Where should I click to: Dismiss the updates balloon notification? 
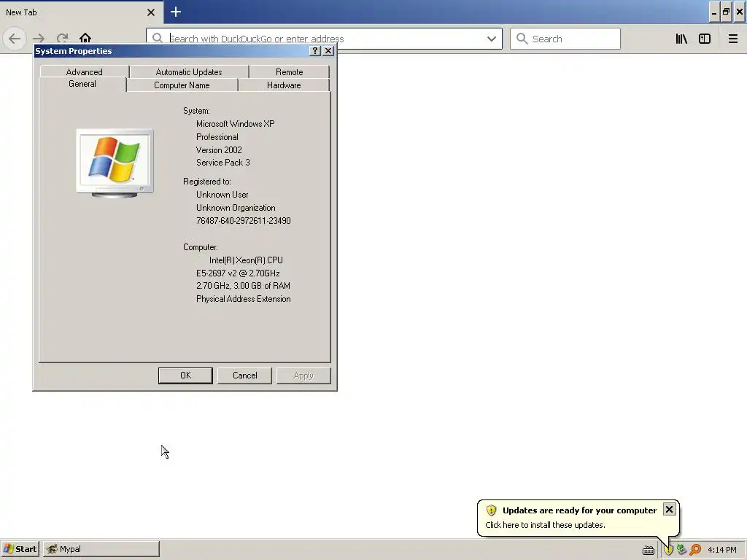pyautogui.click(x=669, y=510)
